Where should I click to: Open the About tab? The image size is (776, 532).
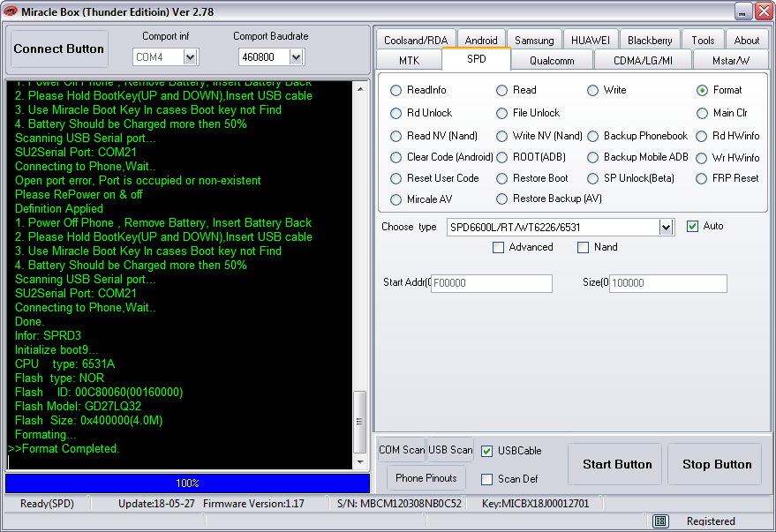(746, 40)
